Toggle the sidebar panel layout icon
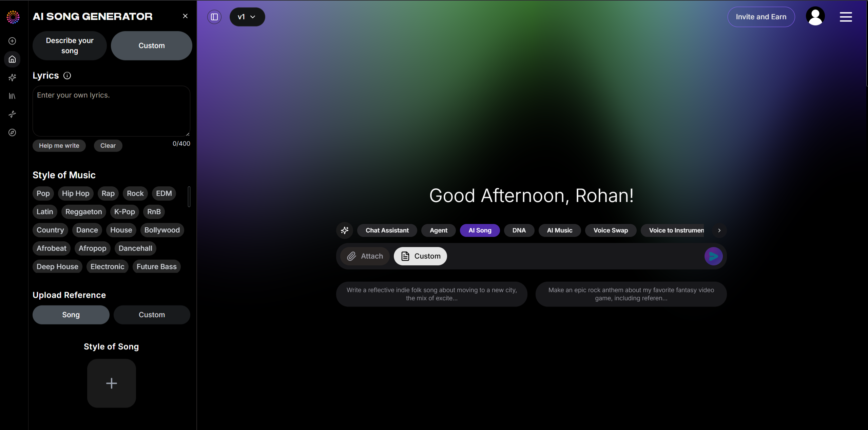The width and height of the screenshot is (868, 430). point(214,16)
